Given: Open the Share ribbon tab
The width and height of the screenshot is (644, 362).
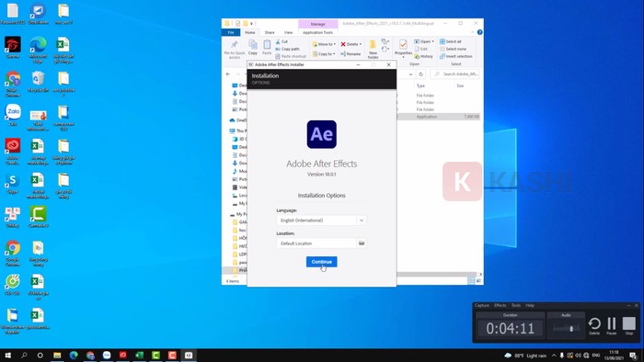Looking at the screenshot, I should (x=270, y=32).
